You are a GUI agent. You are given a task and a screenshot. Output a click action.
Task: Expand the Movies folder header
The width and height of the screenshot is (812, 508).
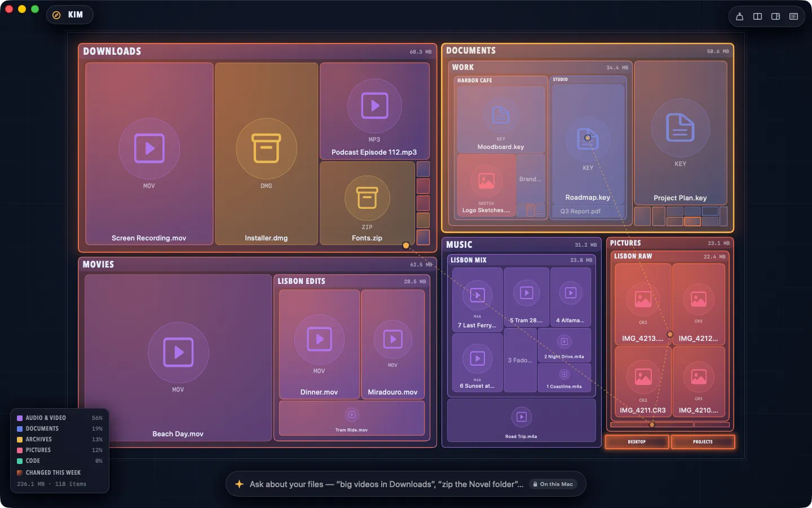click(x=257, y=264)
